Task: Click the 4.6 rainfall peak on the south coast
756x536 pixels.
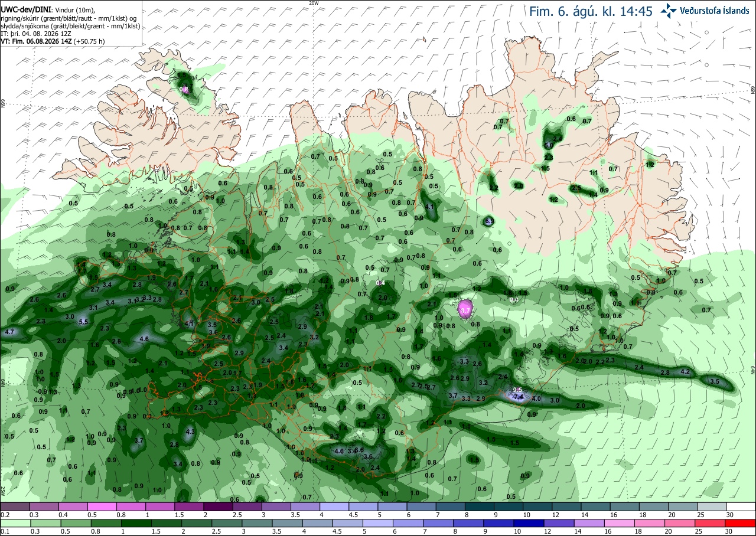Action: point(339,451)
